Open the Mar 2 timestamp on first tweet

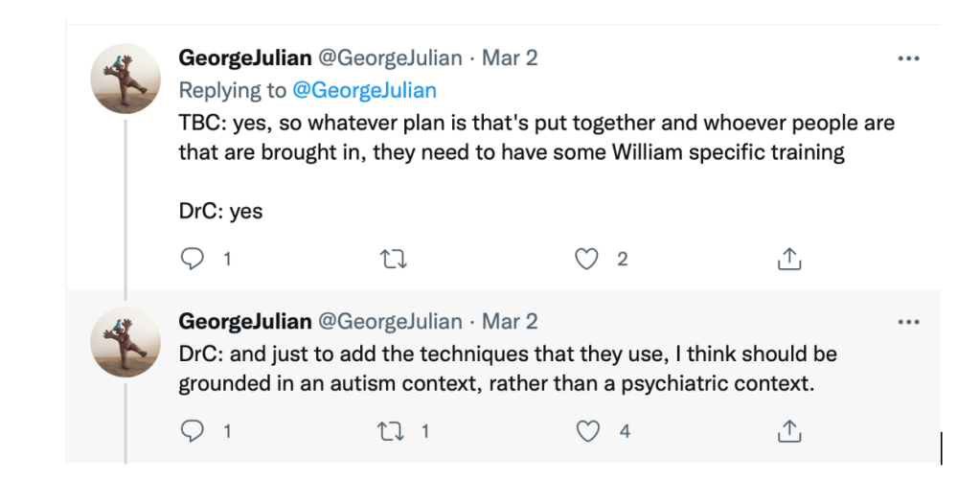pos(510,57)
